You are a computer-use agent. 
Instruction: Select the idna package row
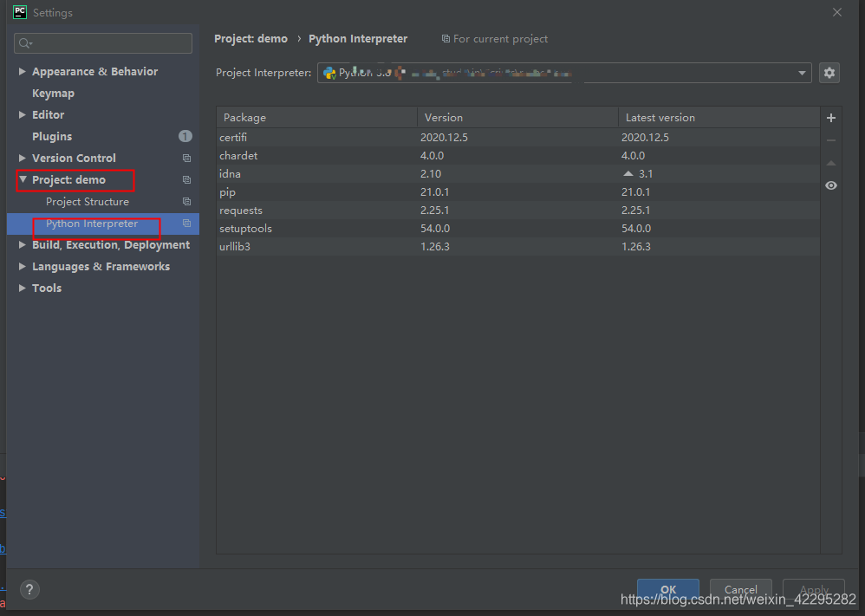click(518, 174)
